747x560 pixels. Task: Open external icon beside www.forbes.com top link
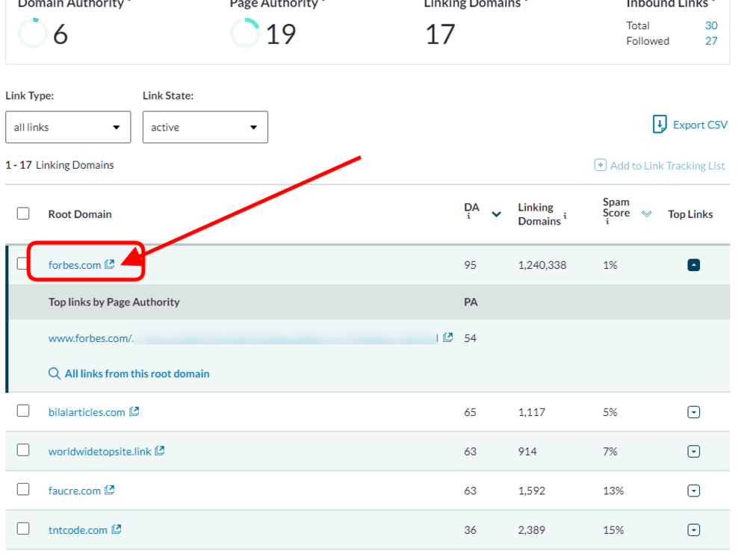pyautogui.click(x=447, y=337)
